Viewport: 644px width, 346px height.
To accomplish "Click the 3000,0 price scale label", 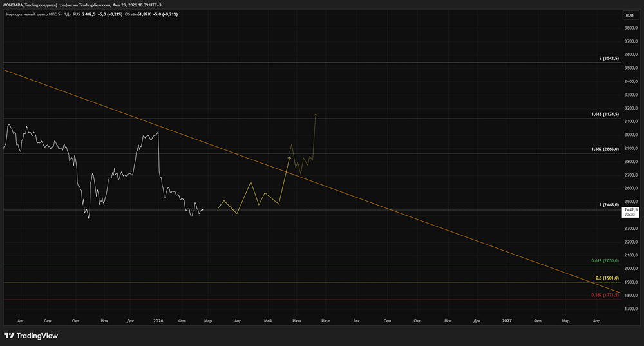I will pyautogui.click(x=630, y=135).
